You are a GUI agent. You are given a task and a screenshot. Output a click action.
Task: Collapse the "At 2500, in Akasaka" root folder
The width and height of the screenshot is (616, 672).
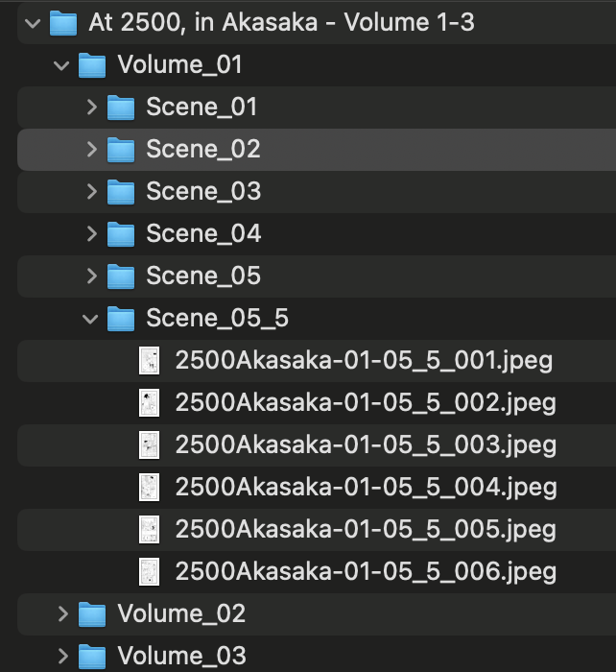[x=34, y=22]
